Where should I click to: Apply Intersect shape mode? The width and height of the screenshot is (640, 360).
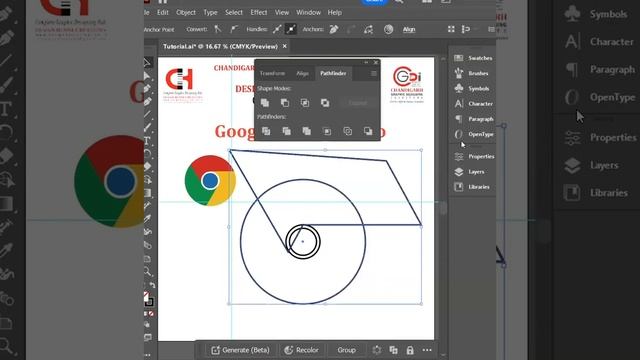pyautogui.click(x=305, y=103)
